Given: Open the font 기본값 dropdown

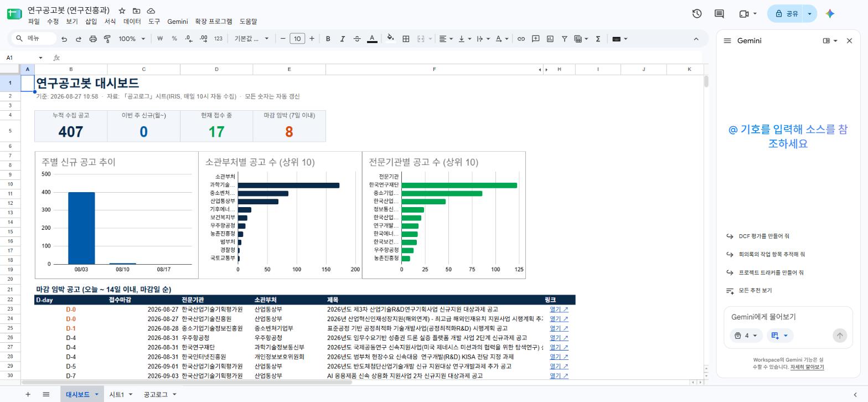Looking at the screenshot, I should pyautogui.click(x=252, y=39).
